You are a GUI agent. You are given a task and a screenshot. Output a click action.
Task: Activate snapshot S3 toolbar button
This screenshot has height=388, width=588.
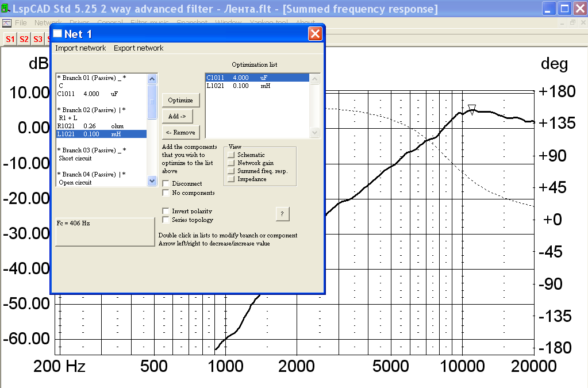coord(38,39)
